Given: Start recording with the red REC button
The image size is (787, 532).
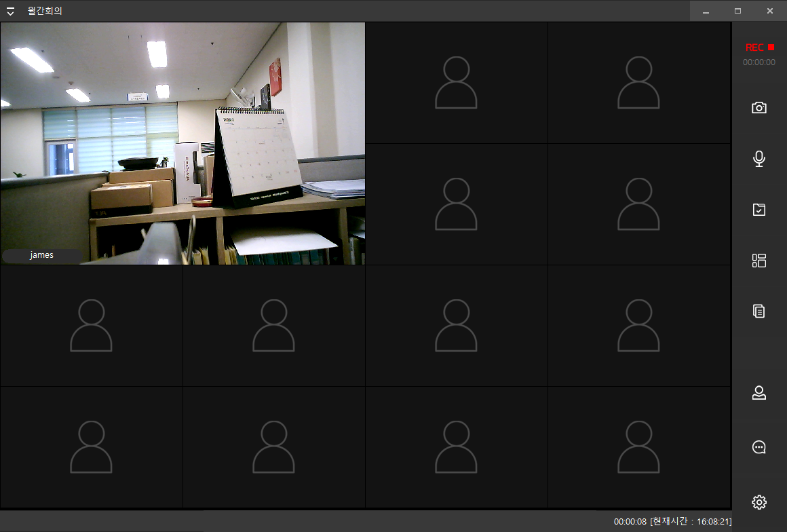Looking at the screenshot, I should (x=759, y=47).
